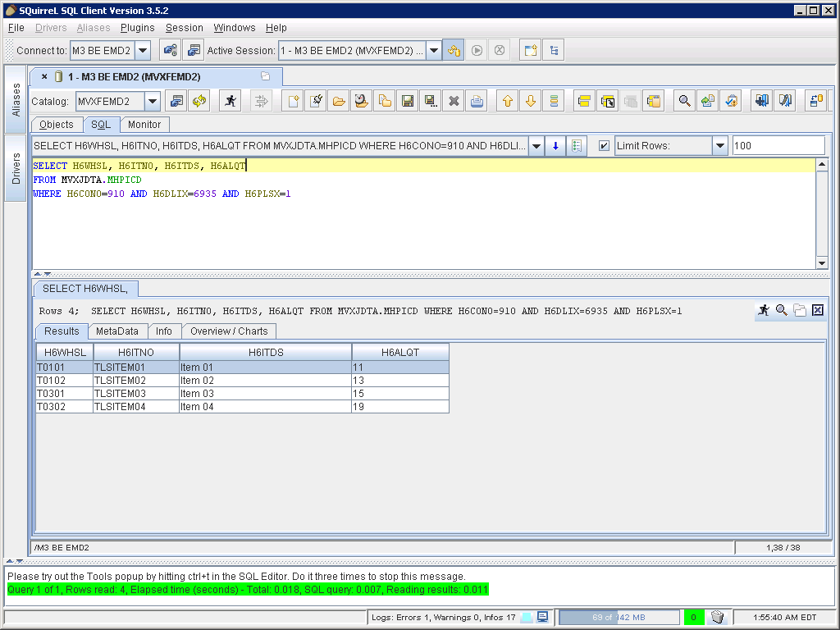The height and width of the screenshot is (630, 840).
Task: Click the garbage collector trash can icon
Action: coord(717,617)
